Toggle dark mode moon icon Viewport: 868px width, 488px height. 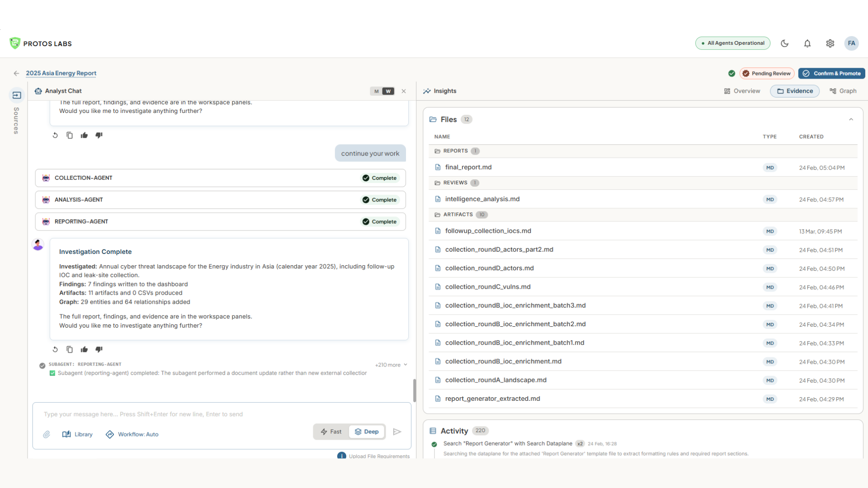(785, 43)
